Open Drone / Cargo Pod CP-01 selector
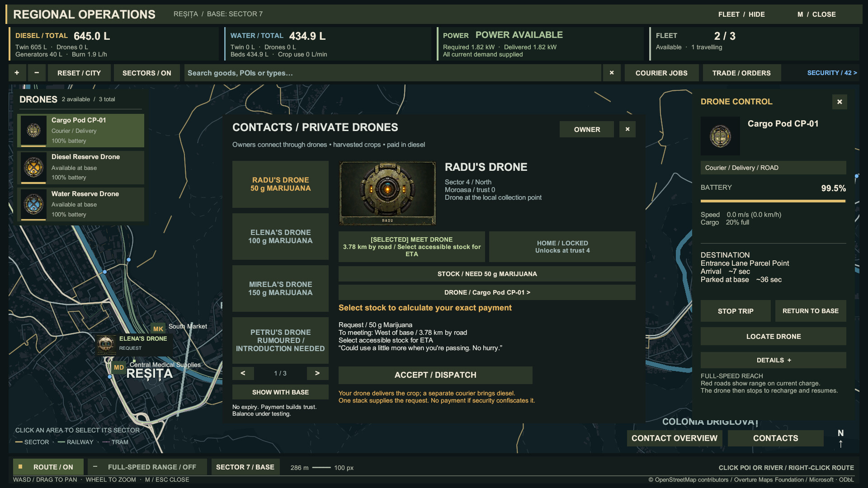The height and width of the screenshot is (488, 868). (x=487, y=292)
